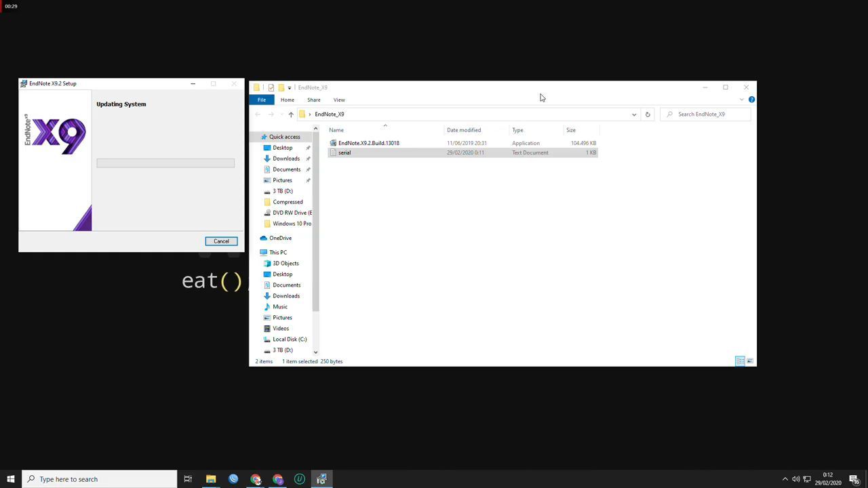Open the Action Center notifications icon

tap(854, 479)
